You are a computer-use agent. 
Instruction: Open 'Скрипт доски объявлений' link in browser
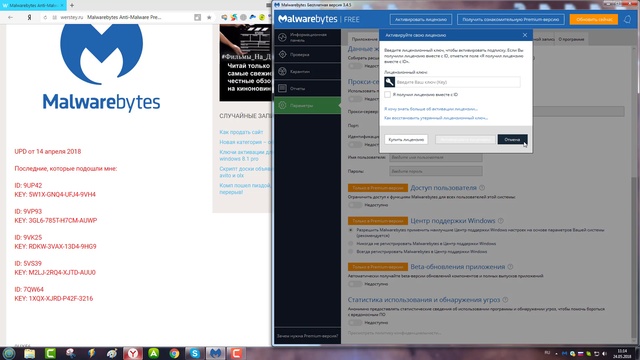click(x=245, y=172)
